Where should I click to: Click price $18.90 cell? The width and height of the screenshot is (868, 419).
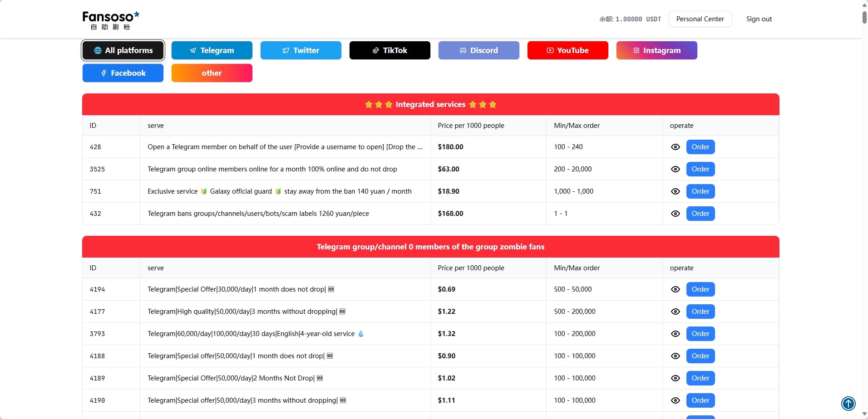[488, 191]
